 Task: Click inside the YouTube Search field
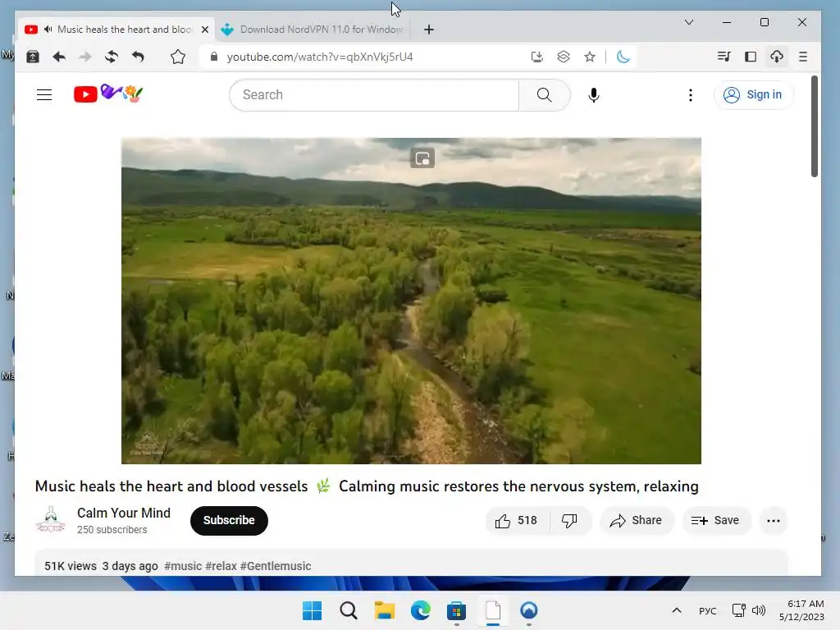click(x=374, y=95)
